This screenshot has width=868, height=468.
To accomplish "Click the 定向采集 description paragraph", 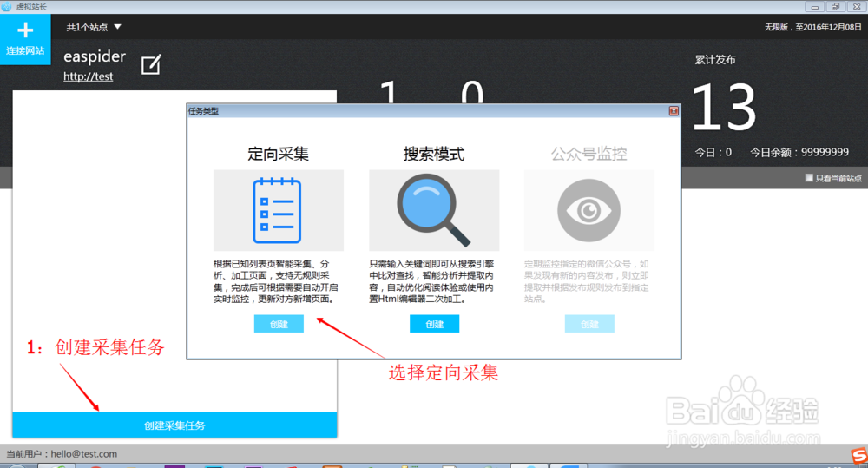I will point(276,281).
